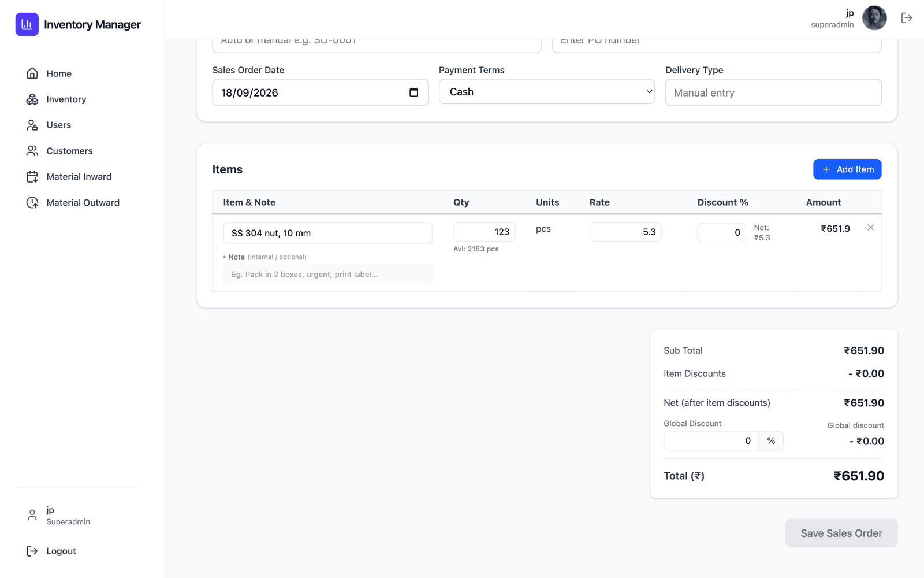Open the Customers sidebar icon
This screenshot has width=924, height=578.
32,151
